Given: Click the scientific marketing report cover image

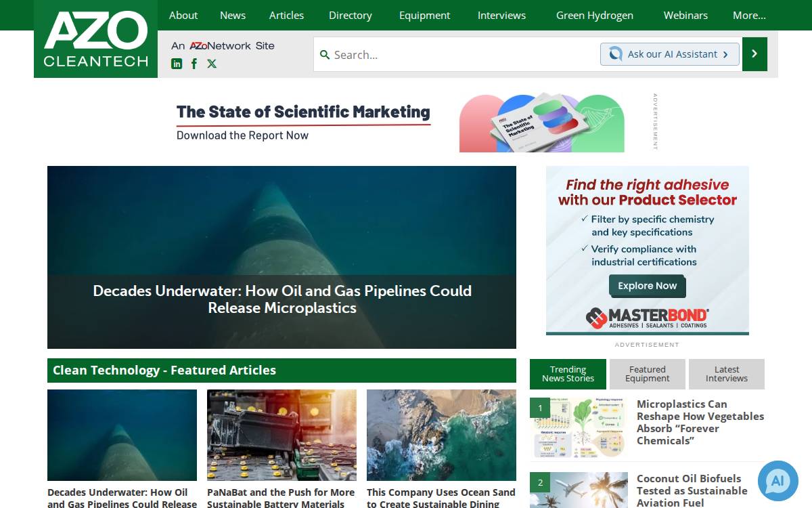Looking at the screenshot, I should [x=541, y=123].
